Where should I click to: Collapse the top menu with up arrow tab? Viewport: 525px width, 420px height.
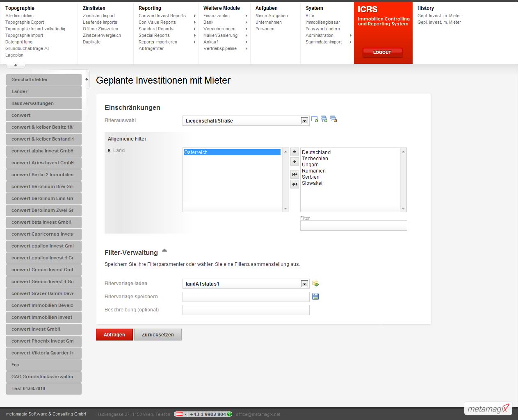pos(16,65)
